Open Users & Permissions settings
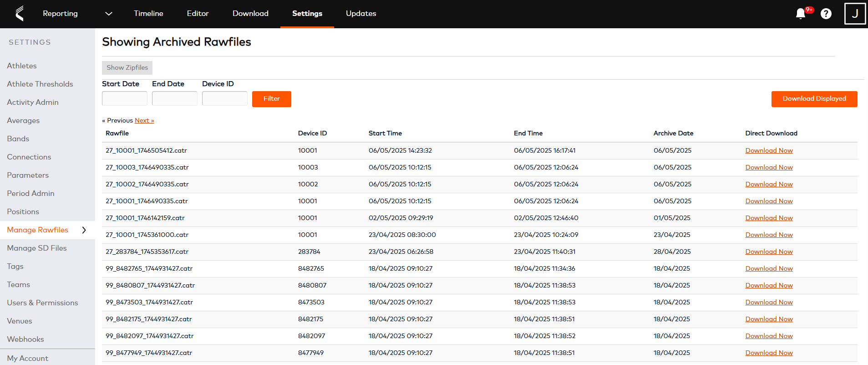This screenshot has width=868, height=365. pos(42,303)
